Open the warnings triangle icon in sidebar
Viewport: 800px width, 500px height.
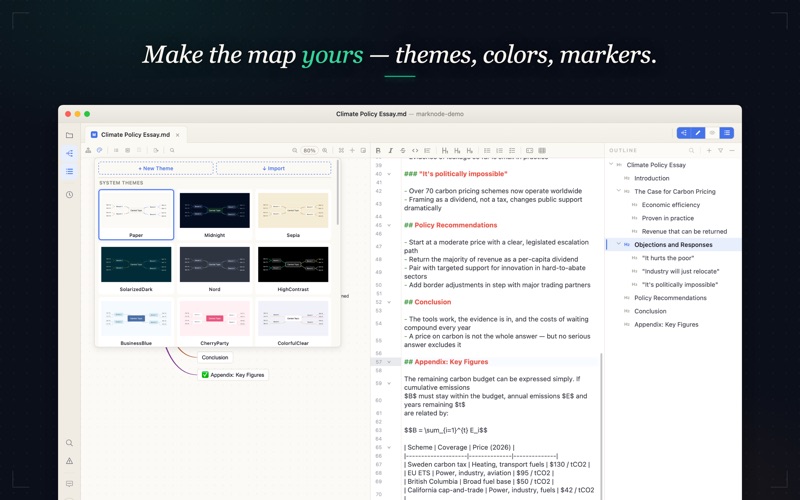69,461
